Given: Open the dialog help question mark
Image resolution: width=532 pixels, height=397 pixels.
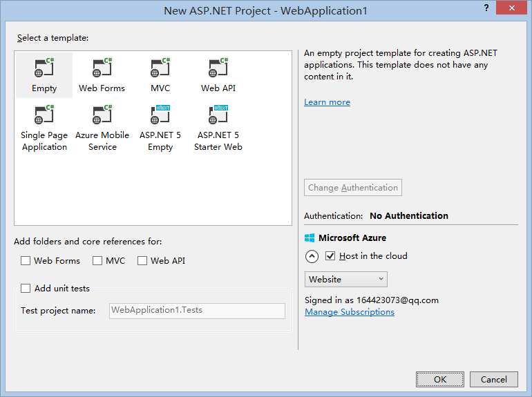Looking at the screenshot, I should (x=486, y=8).
